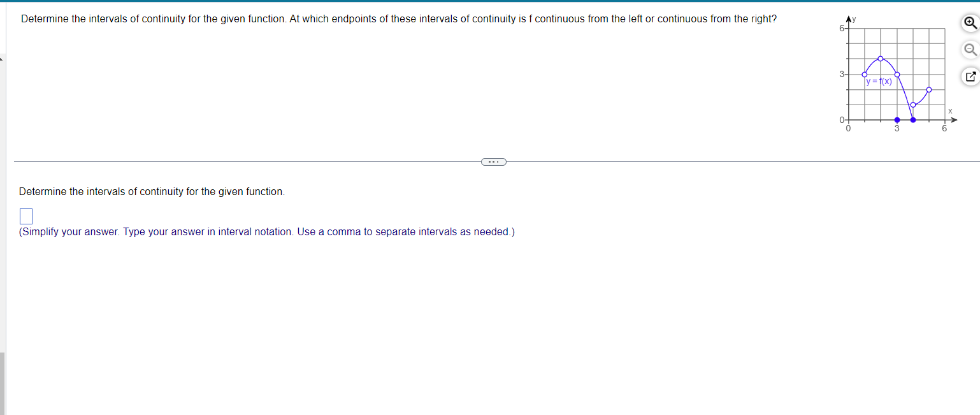Select the open circle at the curve's peak
Image resolution: width=980 pixels, height=415 pixels.
[x=880, y=58]
